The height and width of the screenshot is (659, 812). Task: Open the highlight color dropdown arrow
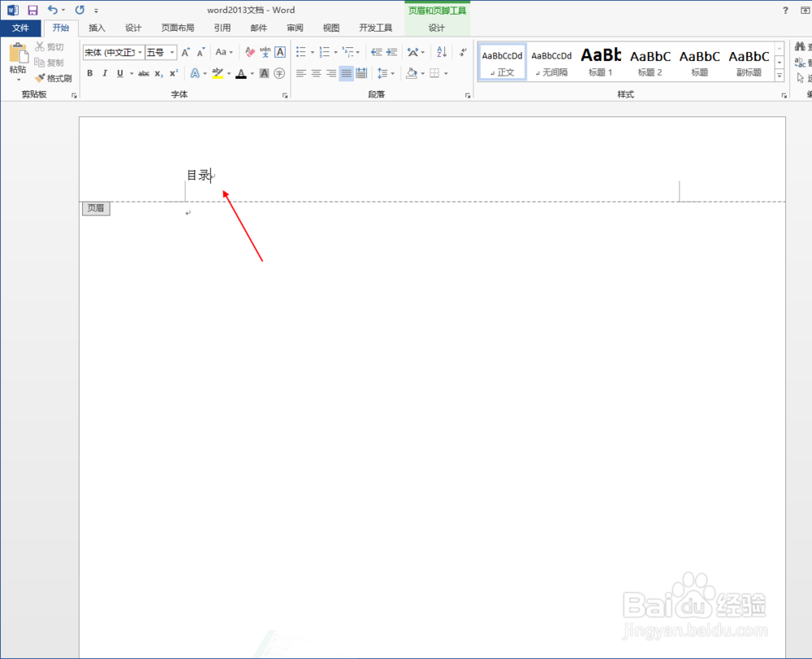coord(229,74)
